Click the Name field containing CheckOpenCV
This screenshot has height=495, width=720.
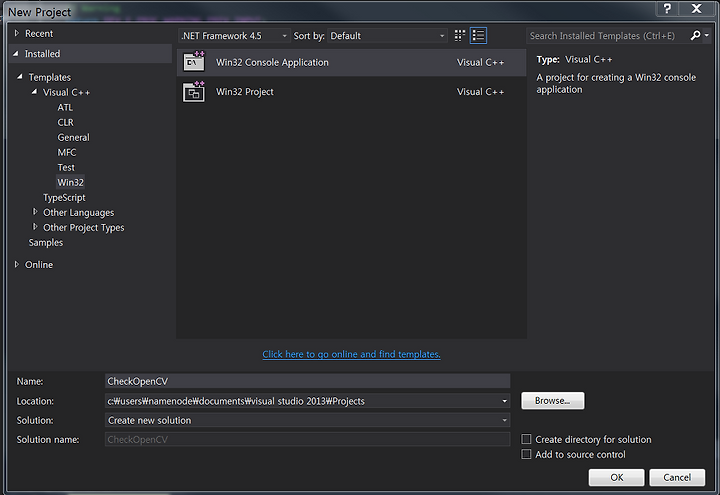point(308,381)
